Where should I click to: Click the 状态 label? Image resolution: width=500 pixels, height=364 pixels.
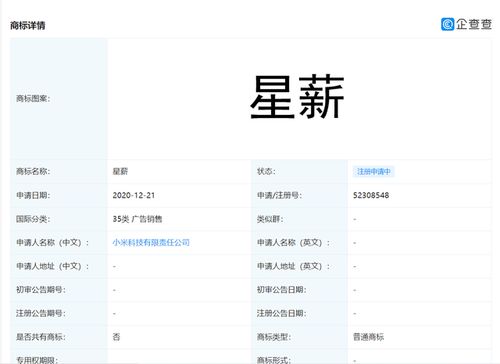click(266, 171)
